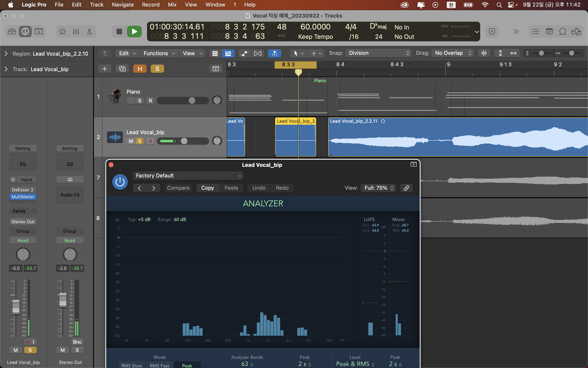Viewport: 588px width, 368px height.
Task: Record-enable the Piano track
Action: [x=150, y=101]
